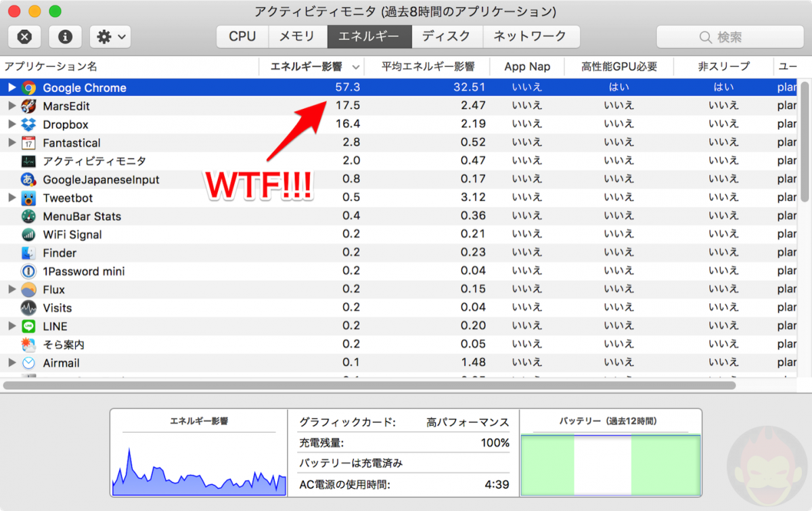The height and width of the screenshot is (511, 812).
Task: Open the gear options dropdown
Action: coord(109,37)
